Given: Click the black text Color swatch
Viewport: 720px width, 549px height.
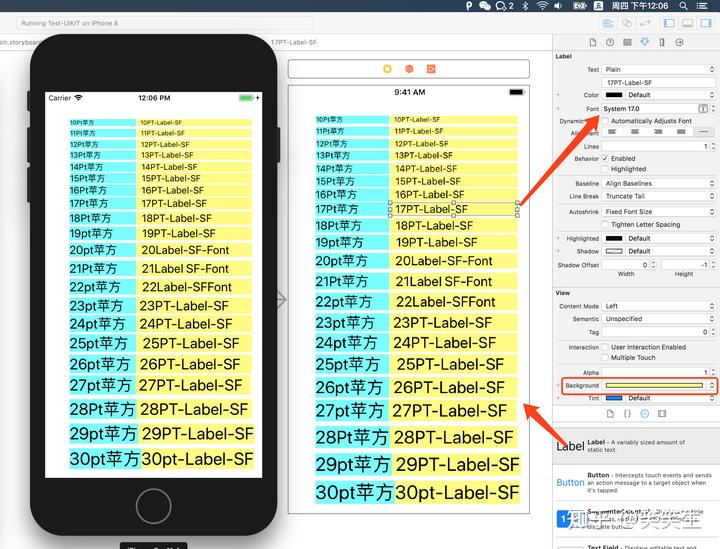Looking at the screenshot, I should tap(614, 95).
